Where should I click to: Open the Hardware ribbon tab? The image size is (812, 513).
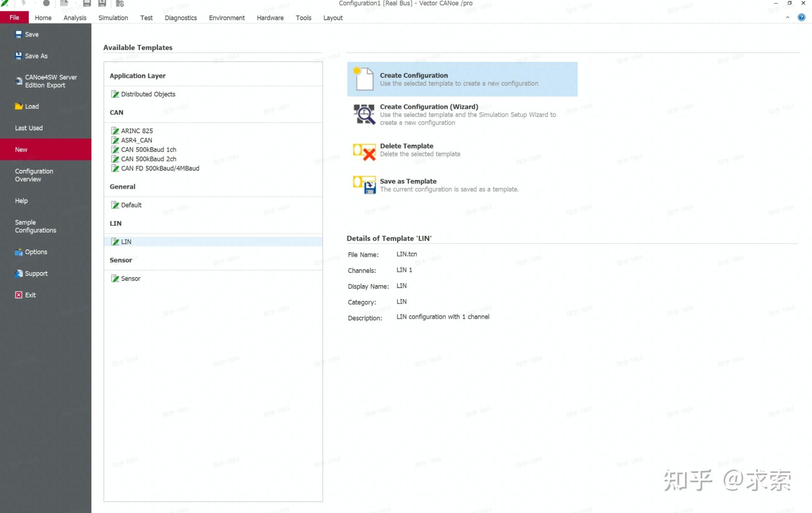pyautogui.click(x=270, y=18)
